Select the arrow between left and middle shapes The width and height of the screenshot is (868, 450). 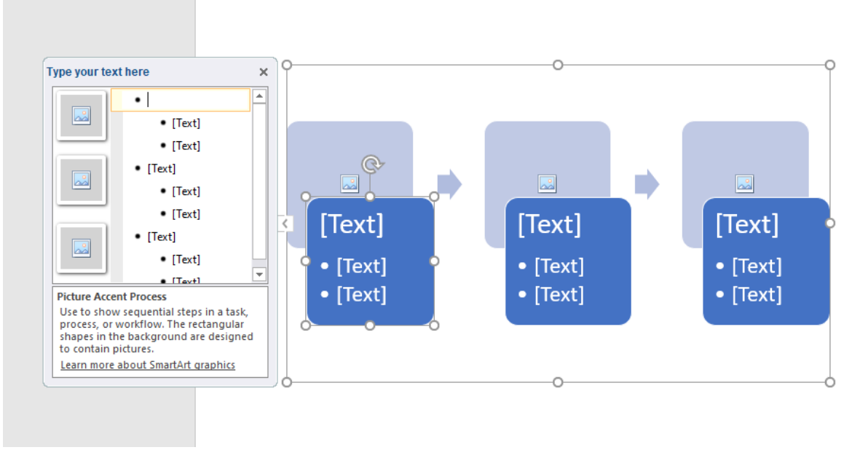point(449,183)
